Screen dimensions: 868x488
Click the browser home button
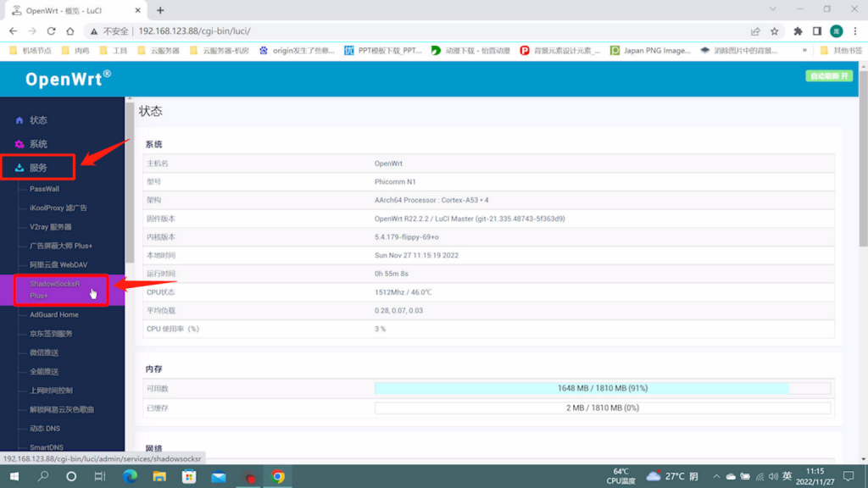point(70,31)
